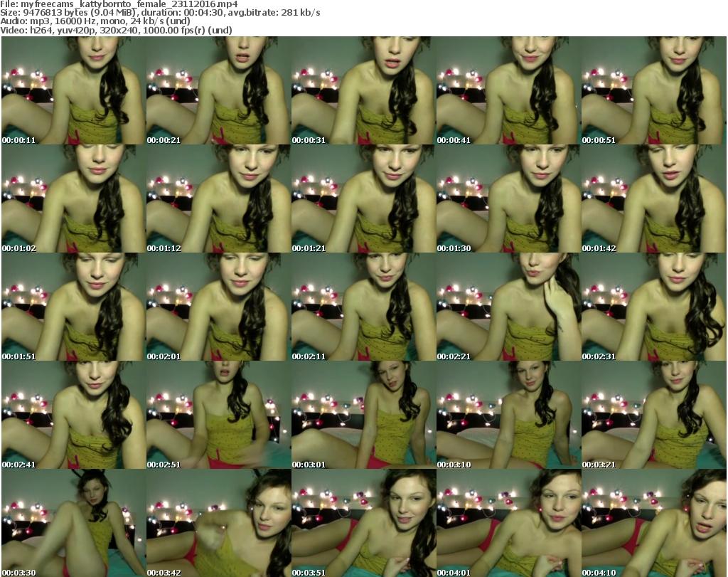Open the frame at 00:03:51
The height and width of the screenshot is (577, 728).
pos(363,523)
